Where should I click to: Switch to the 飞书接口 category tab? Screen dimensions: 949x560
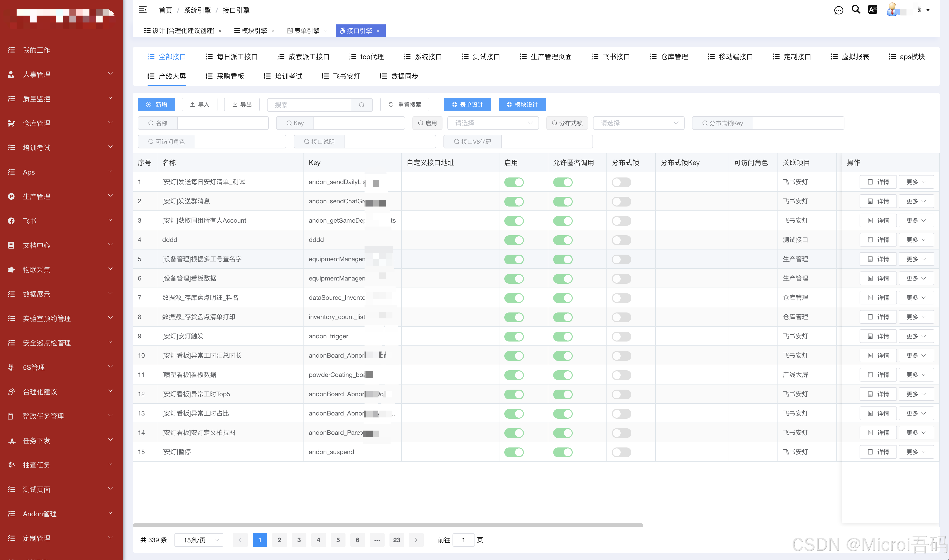tap(610, 57)
